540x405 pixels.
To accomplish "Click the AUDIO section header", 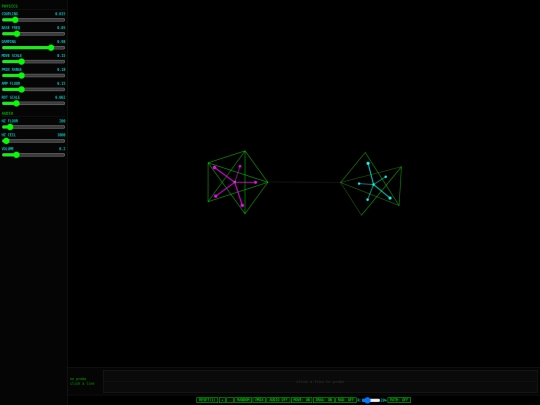I will (x=7, y=113).
